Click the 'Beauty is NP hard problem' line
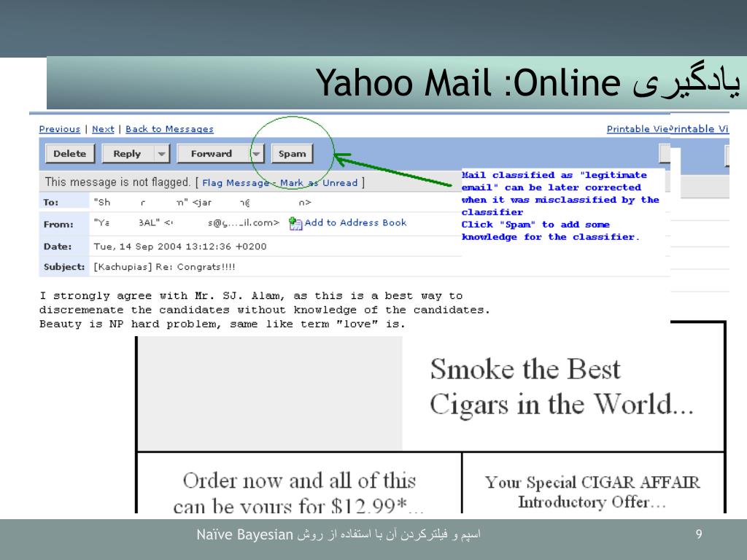This screenshot has width=747, height=560. pos(222,324)
